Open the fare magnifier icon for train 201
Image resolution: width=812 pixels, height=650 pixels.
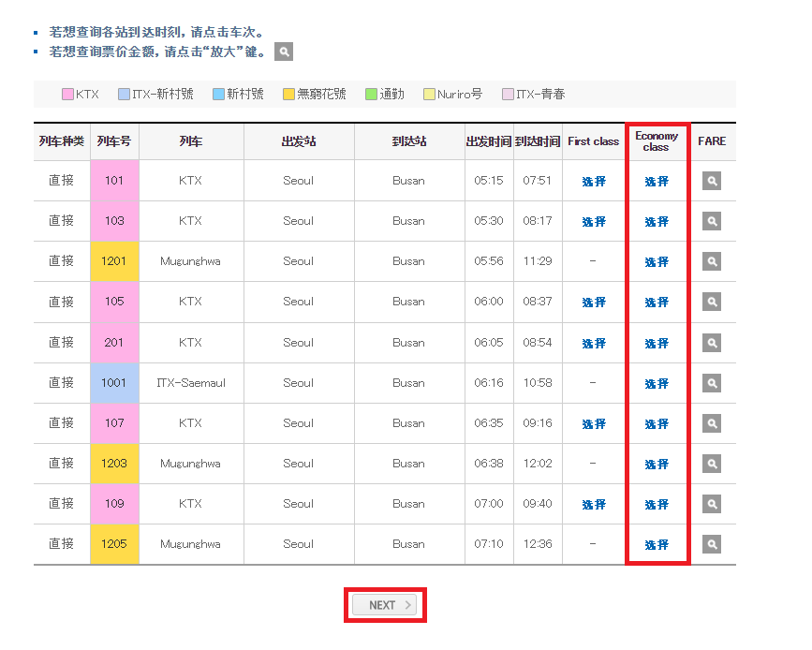pyautogui.click(x=712, y=342)
